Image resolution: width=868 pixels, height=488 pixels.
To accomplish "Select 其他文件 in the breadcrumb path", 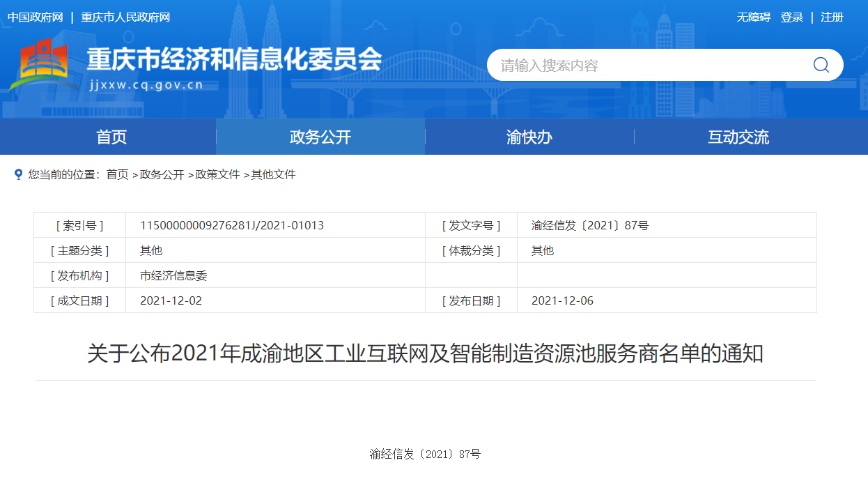I will pos(273,174).
